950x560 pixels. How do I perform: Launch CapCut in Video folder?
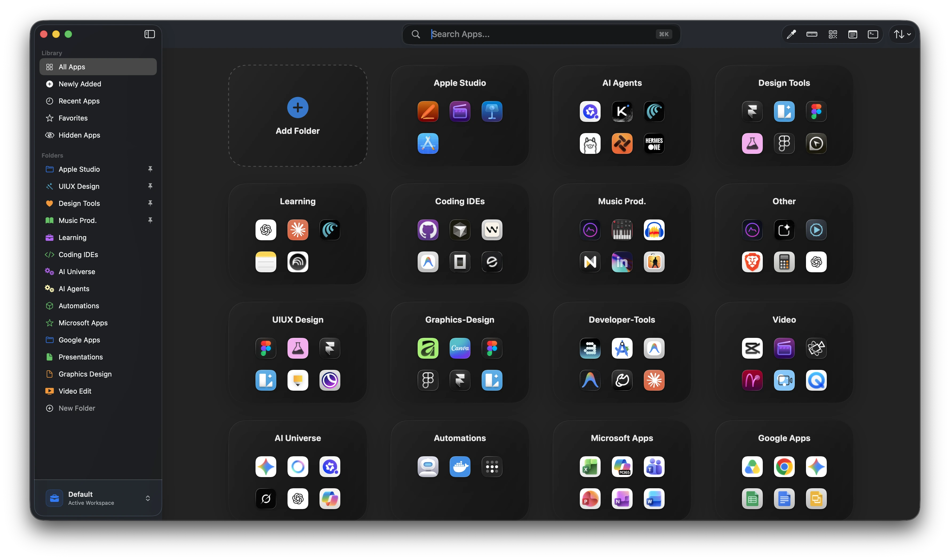point(752,348)
